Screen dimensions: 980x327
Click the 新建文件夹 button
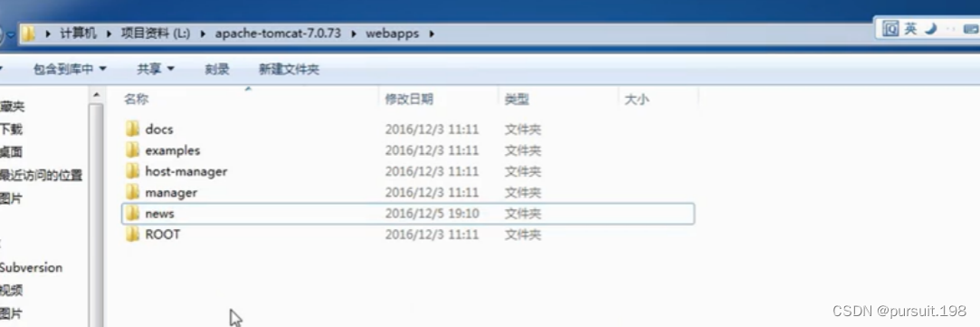pyautogui.click(x=289, y=70)
